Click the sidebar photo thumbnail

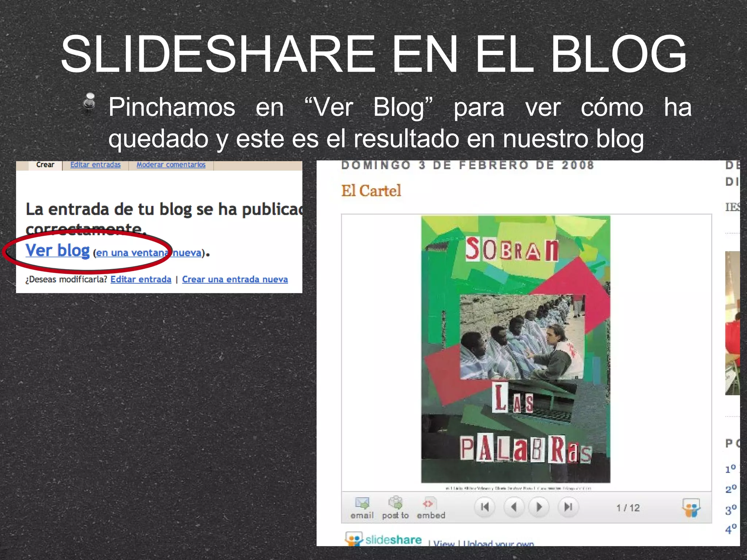coord(732,323)
